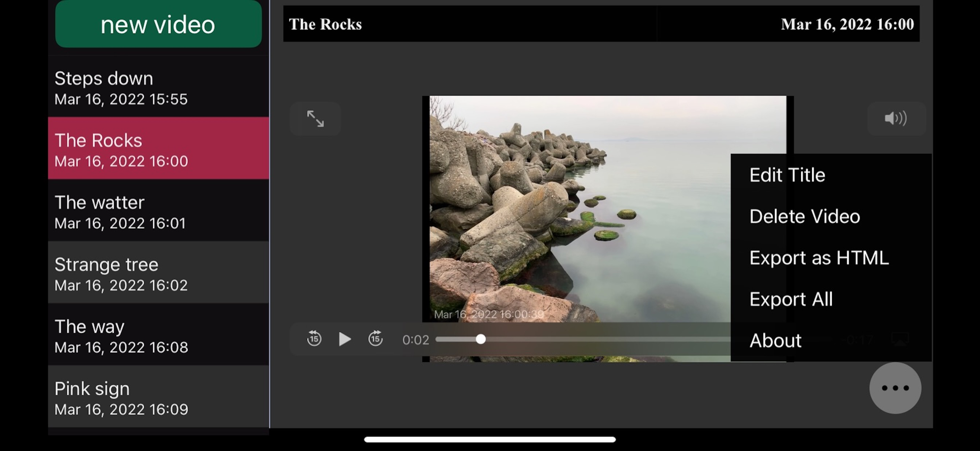Pick Export as HTML option
Viewport: 980px width, 451px height.
click(x=819, y=258)
